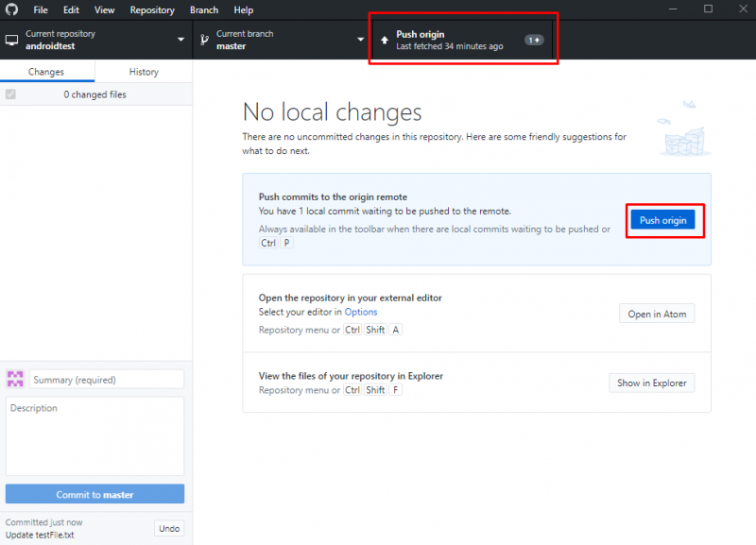Close the GitHub Desktop window
This screenshot has height=545, width=756.
[x=743, y=9]
